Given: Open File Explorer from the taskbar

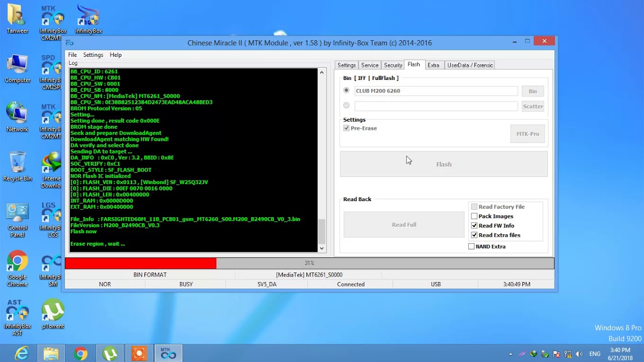Looking at the screenshot, I should [51, 354].
